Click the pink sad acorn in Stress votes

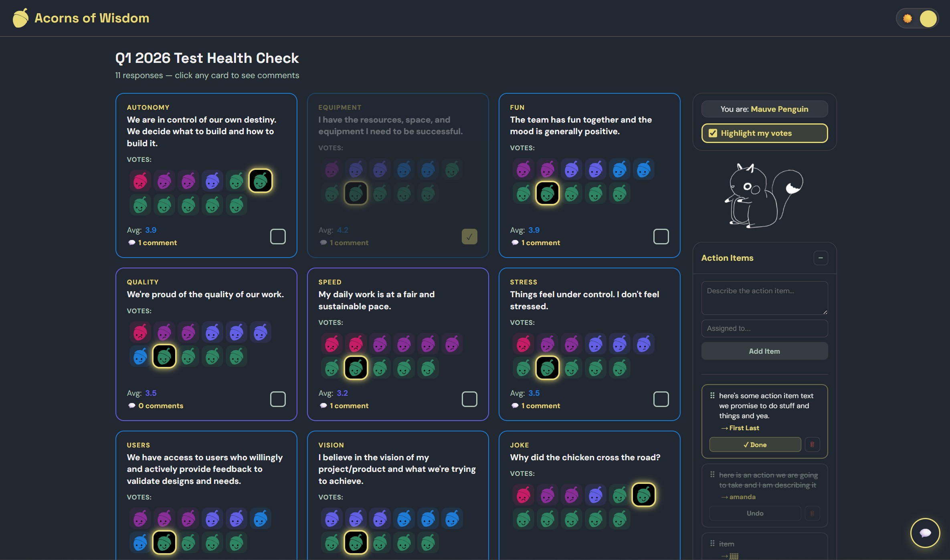click(523, 344)
